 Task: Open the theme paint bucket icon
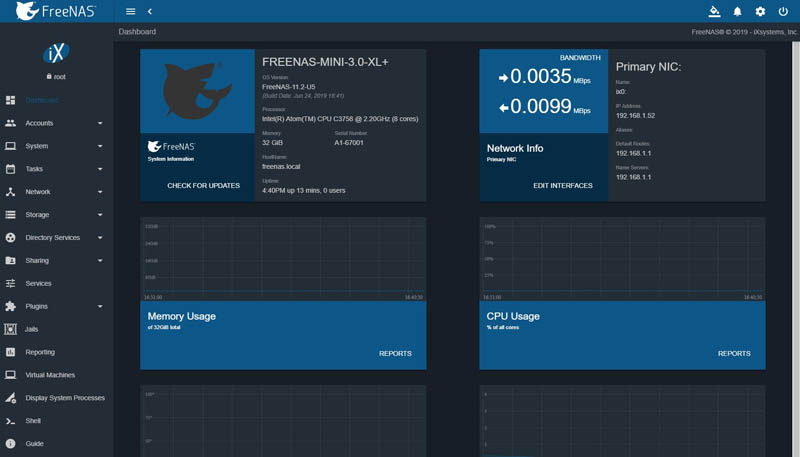[x=714, y=11]
